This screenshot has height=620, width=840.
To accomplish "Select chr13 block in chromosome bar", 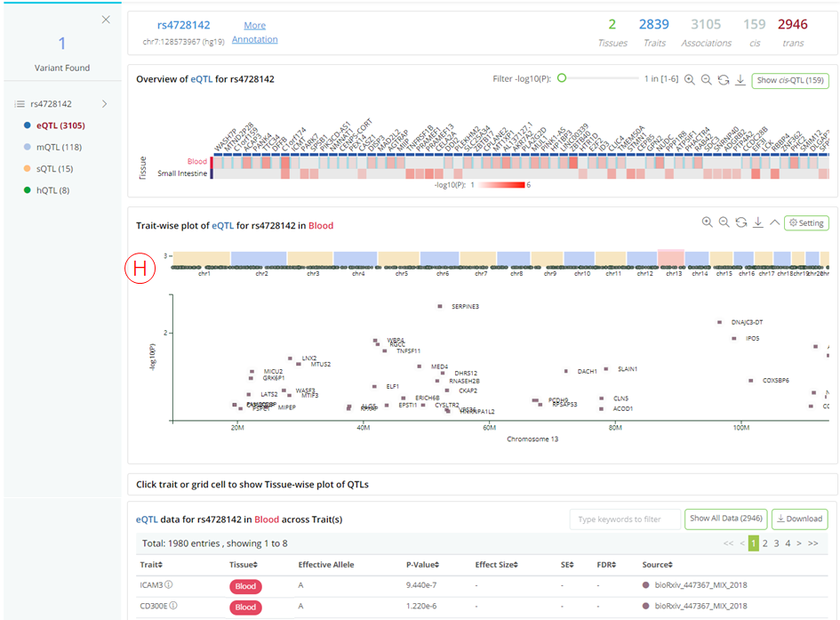I will pos(671,258).
